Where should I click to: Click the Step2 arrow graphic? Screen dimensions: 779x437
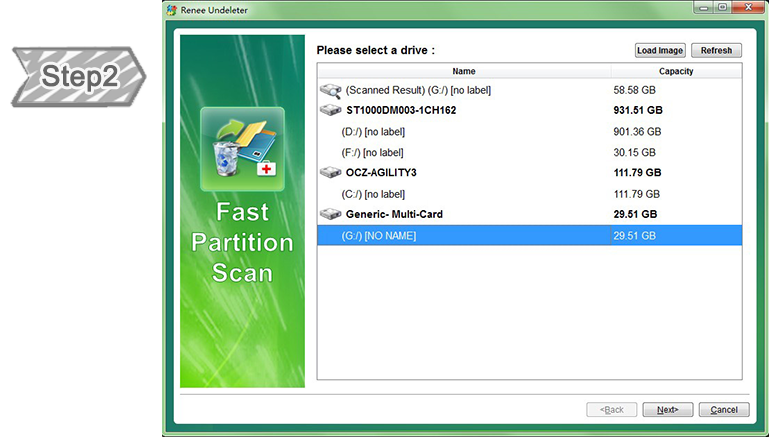click(78, 76)
